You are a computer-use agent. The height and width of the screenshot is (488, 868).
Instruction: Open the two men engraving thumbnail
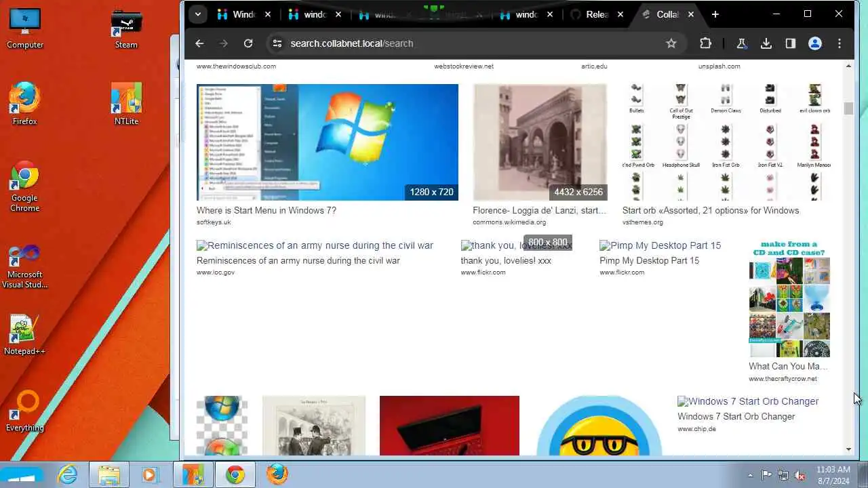point(314,426)
